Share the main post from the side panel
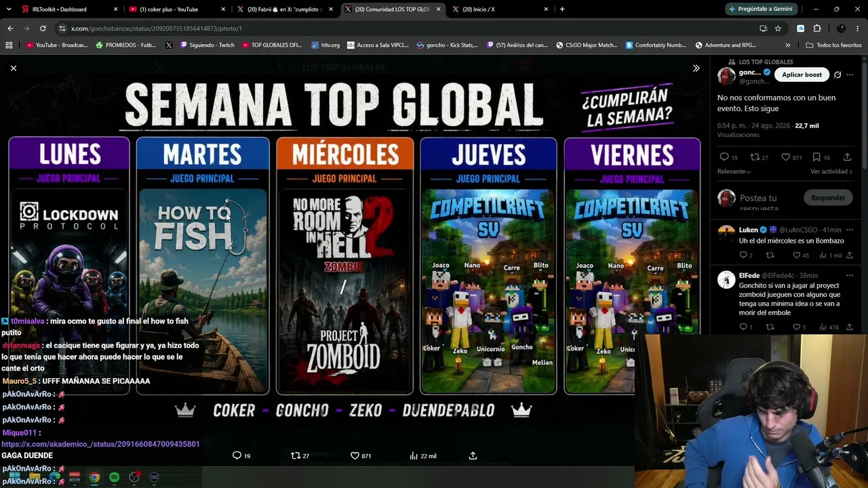The width and height of the screenshot is (868, 488). click(x=847, y=157)
